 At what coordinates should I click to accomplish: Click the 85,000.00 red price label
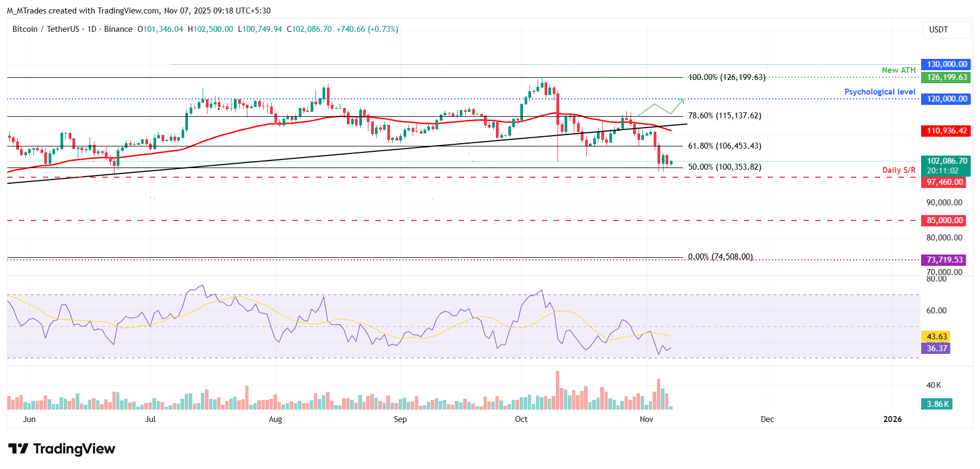click(x=944, y=220)
